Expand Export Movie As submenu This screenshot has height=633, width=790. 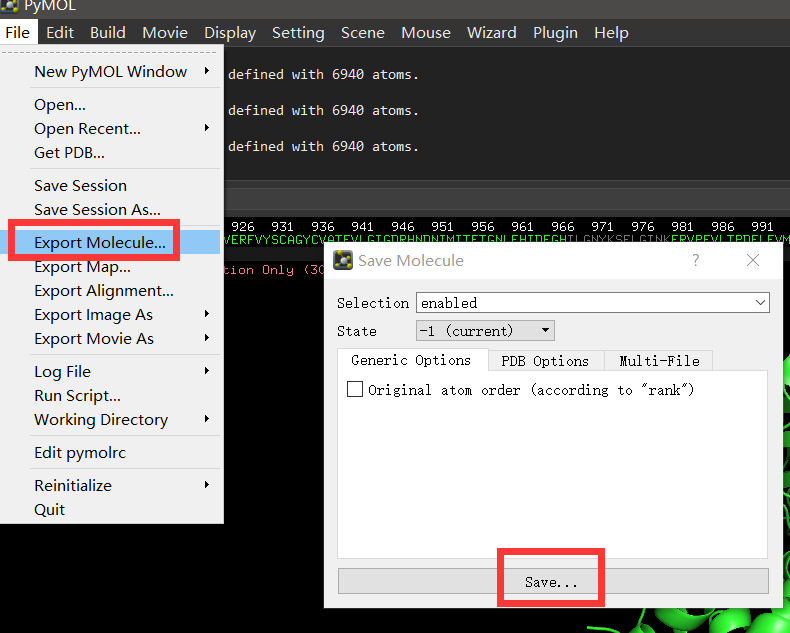[x=112, y=339]
